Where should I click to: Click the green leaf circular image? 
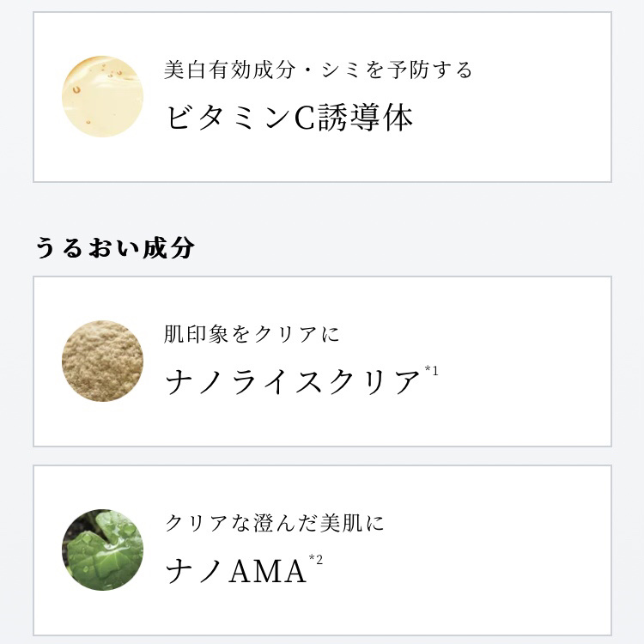(x=102, y=550)
